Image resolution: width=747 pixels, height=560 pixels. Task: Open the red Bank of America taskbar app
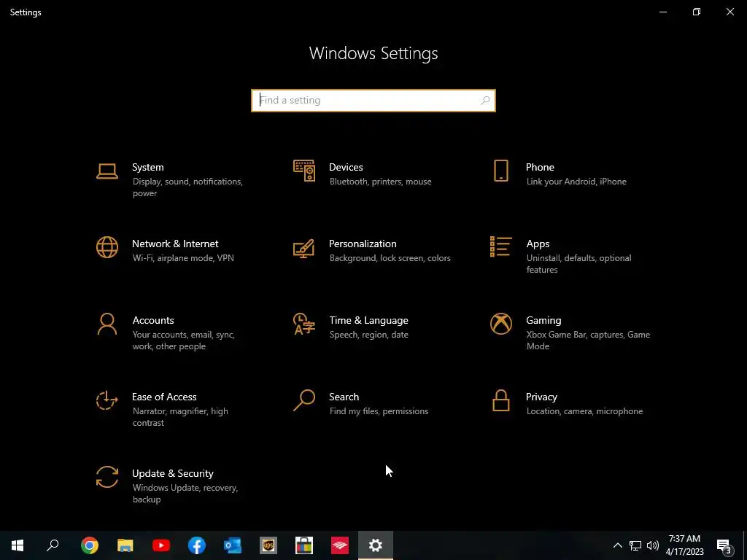(340, 545)
